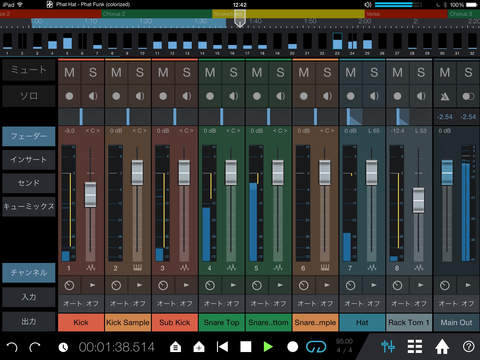Enable monitor speaker on Hat channel
480x360 pixels.
374,96
